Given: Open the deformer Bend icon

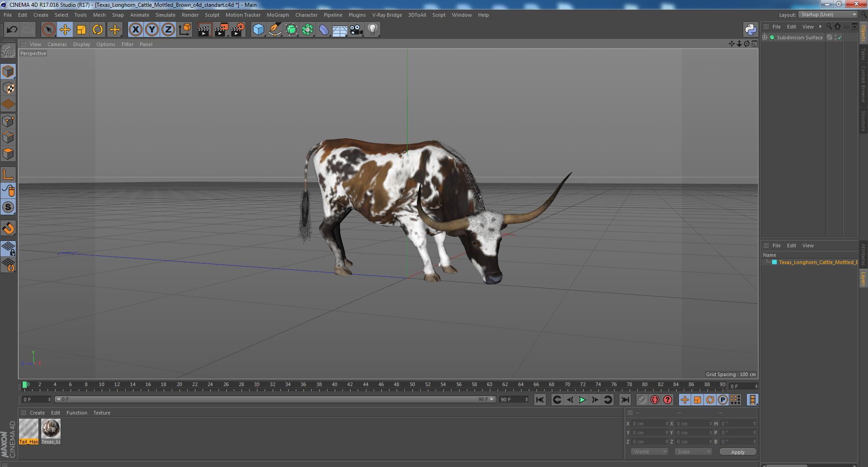Looking at the screenshot, I should [x=324, y=30].
